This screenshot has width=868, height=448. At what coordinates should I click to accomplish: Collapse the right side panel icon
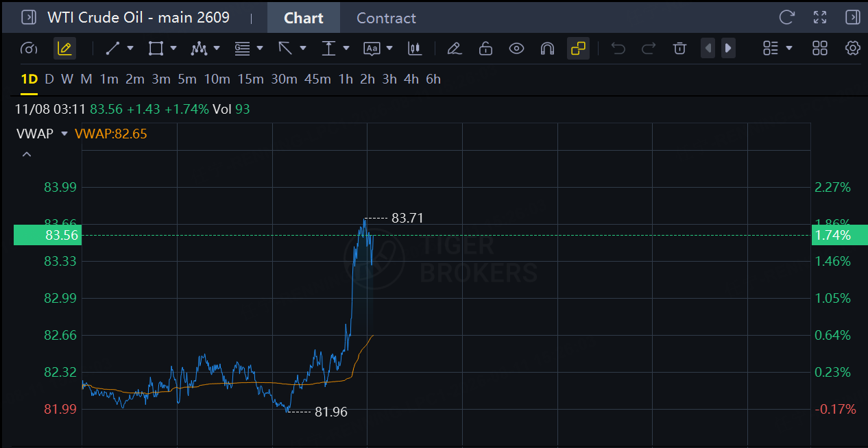[x=852, y=17]
